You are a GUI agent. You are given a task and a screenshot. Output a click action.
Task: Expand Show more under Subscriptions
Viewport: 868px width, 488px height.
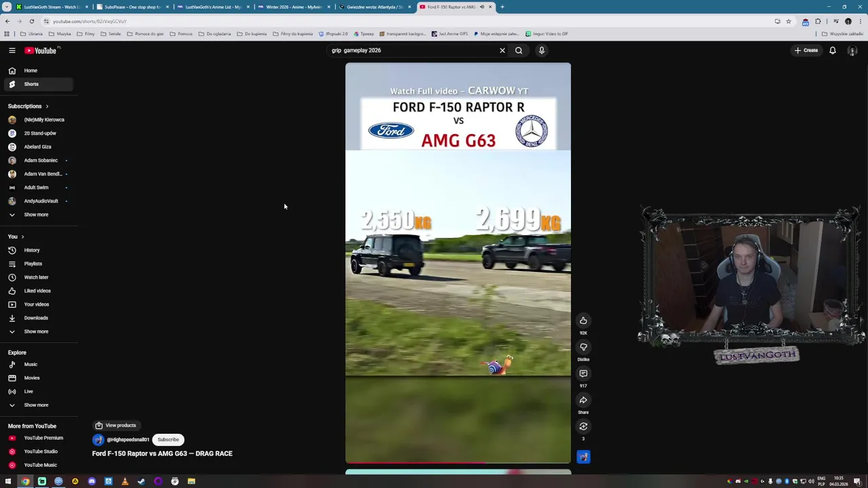[39, 214]
